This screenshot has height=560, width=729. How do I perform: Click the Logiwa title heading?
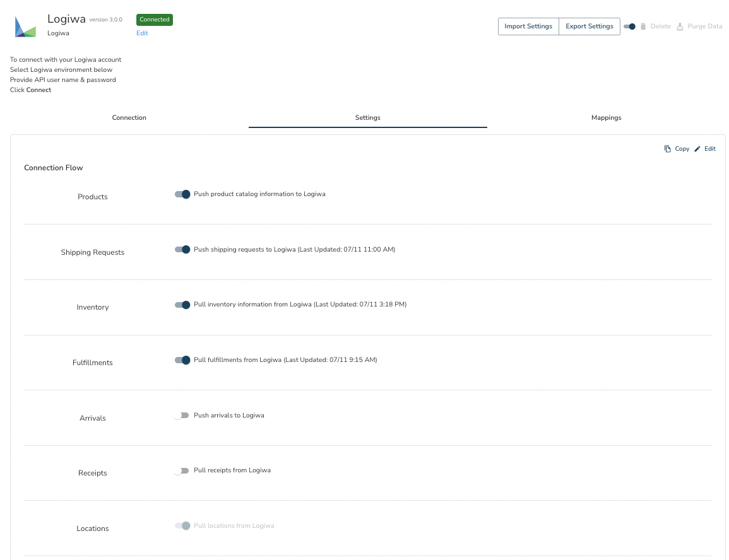[66, 19]
